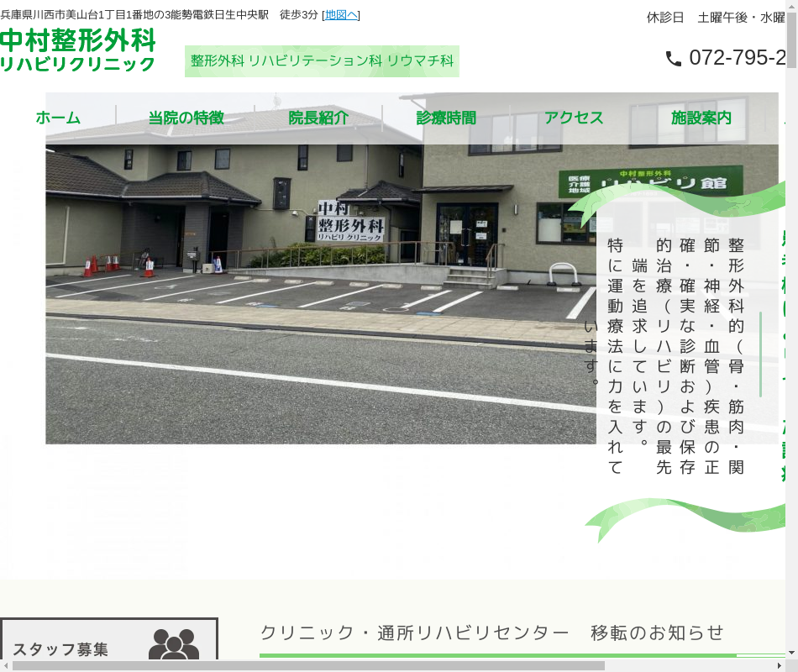Click the scroll left arrow at bottom

(x=5, y=666)
